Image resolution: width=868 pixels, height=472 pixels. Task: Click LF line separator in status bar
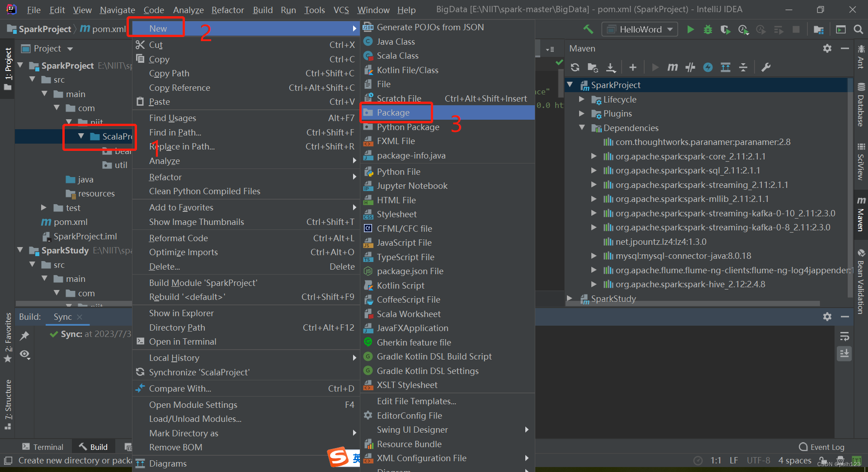(734, 460)
